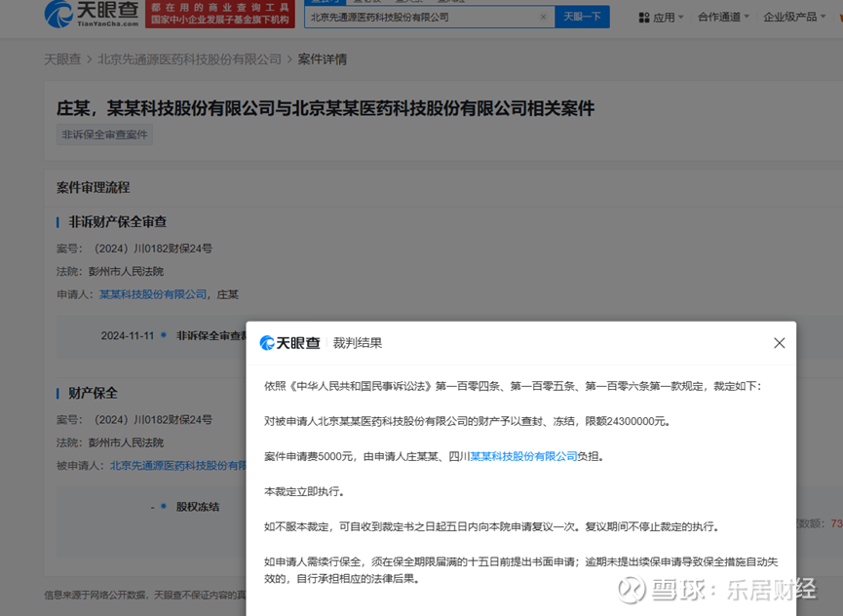Clear the search box with the x icon
Image resolution: width=843 pixels, height=616 pixels.
[x=543, y=18]
